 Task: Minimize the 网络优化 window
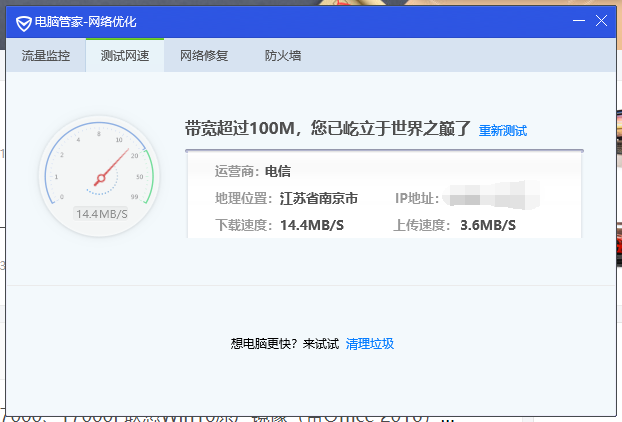[579, 21]
